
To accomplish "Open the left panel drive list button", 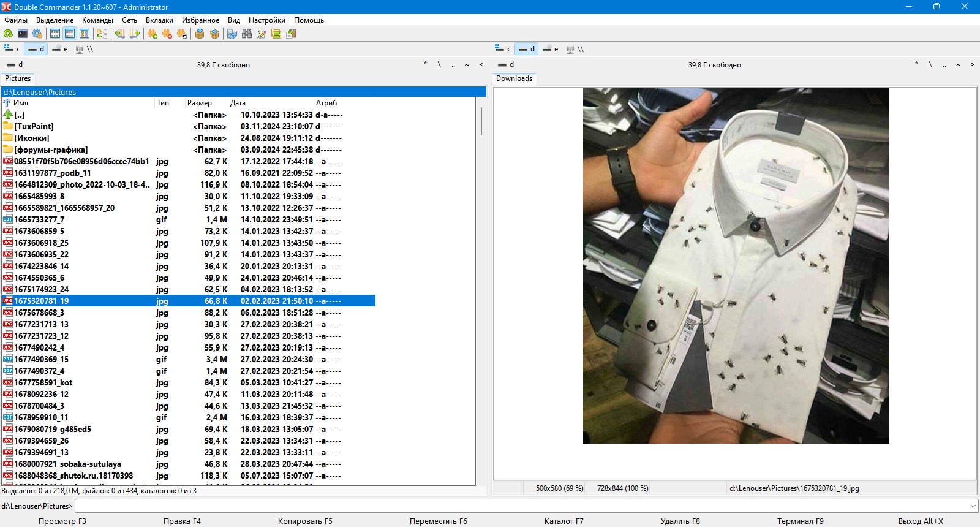I will [x=15, y=64].
